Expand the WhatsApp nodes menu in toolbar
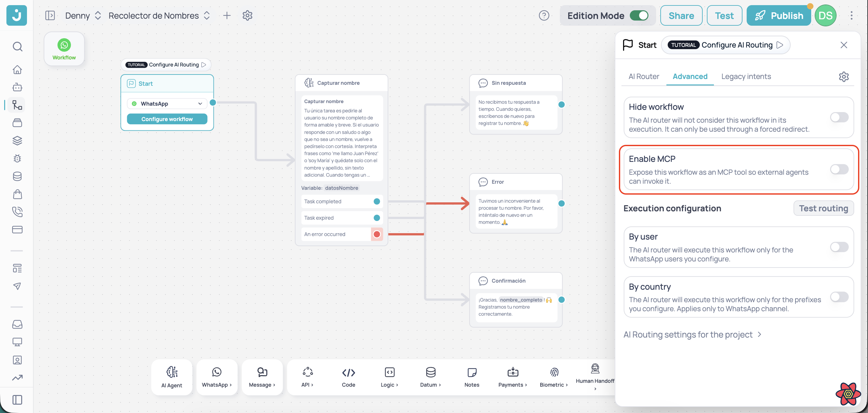Screen dimensions: 868x413 pos(217,377)
